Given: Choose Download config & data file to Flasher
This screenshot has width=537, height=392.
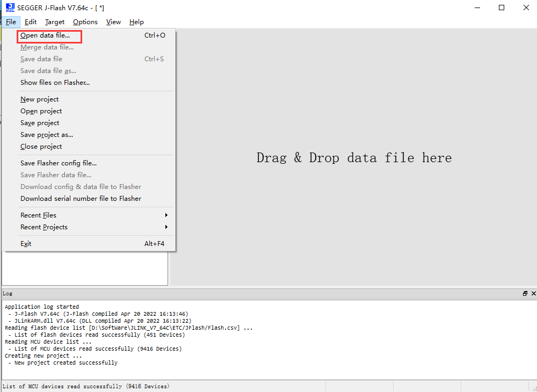Looking at the screenshot, I should coord(89,187).
